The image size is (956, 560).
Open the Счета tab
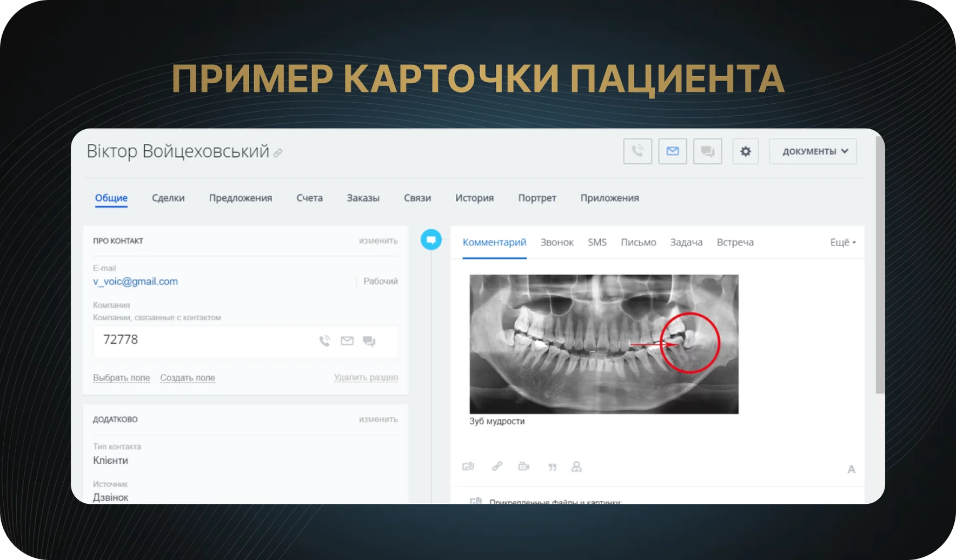click(309, 198)
